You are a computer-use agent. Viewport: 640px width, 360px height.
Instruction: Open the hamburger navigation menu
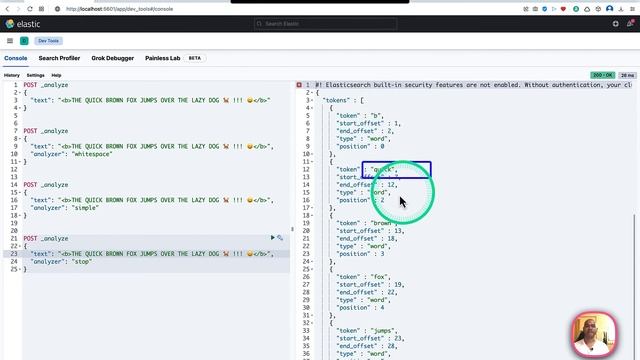(x=10, y=41)
